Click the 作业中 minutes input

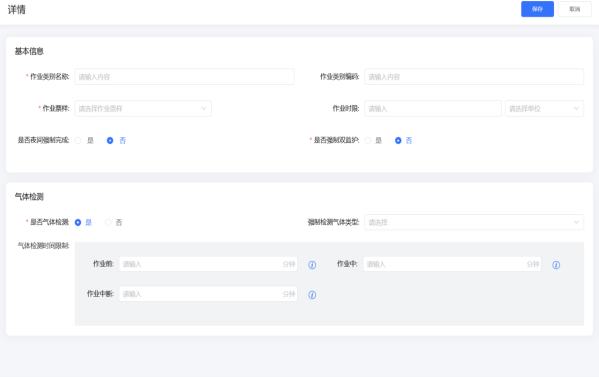click(x=452, y=264)
